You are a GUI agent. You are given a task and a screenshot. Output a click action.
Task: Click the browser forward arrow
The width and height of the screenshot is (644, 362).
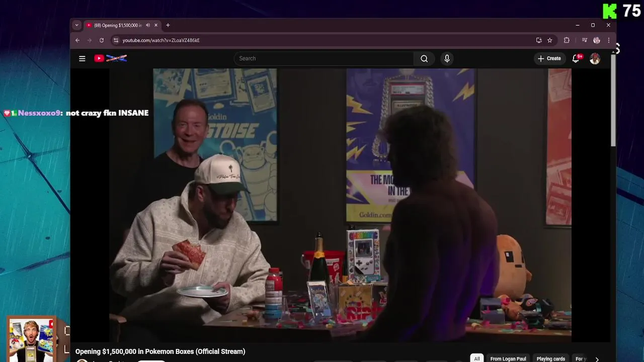click(90, 40)
